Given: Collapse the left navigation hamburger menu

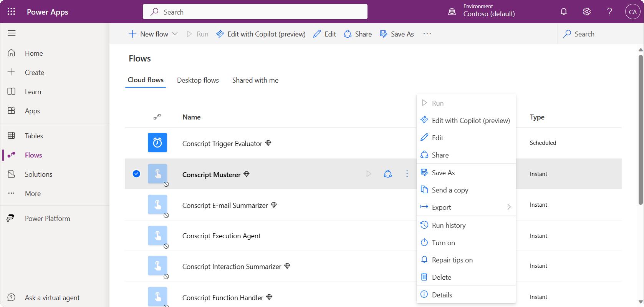Looking at the screenshot, I should (12, 33).
